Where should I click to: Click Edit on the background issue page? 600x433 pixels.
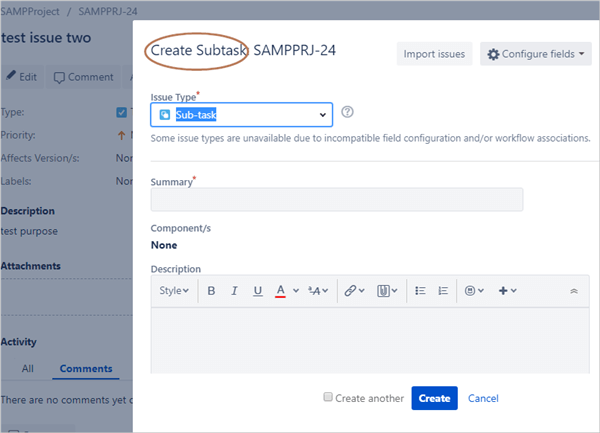coord(22,77)
